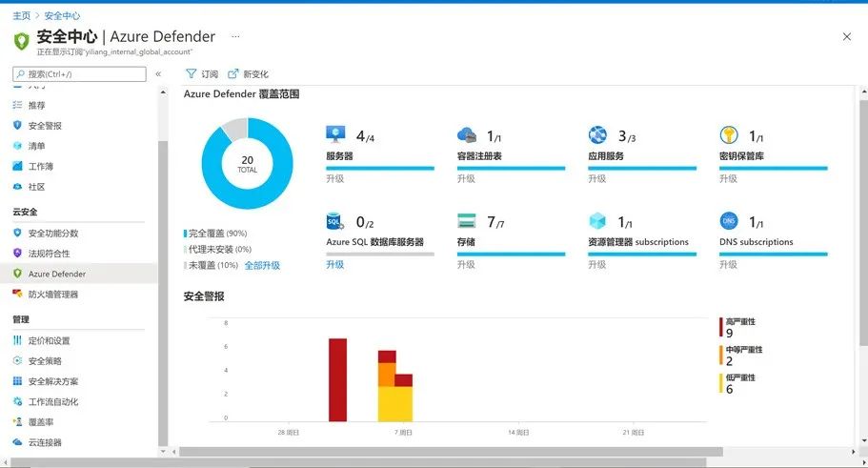
Task: Click the 订阅 filter funnel icon
Action: coord(191,73)
